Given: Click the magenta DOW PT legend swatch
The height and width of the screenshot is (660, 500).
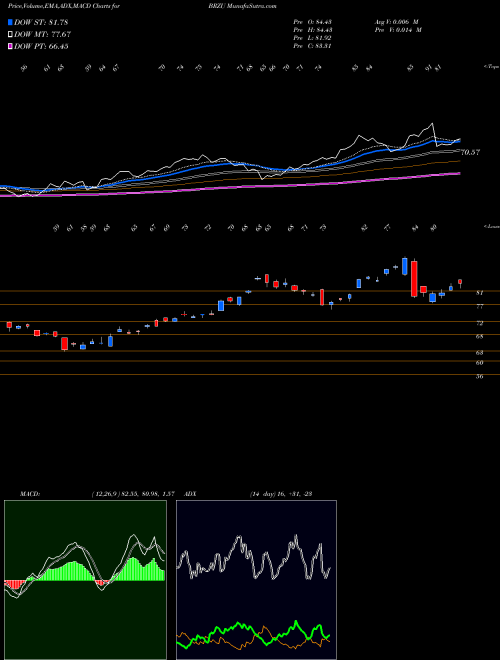Looking at the screenshot, I should click(x=11, y=46).
